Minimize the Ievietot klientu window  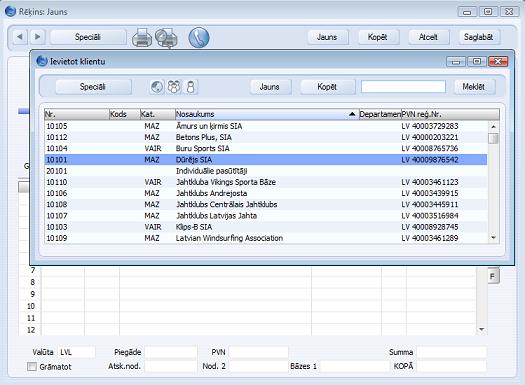(x=456, y=61)
